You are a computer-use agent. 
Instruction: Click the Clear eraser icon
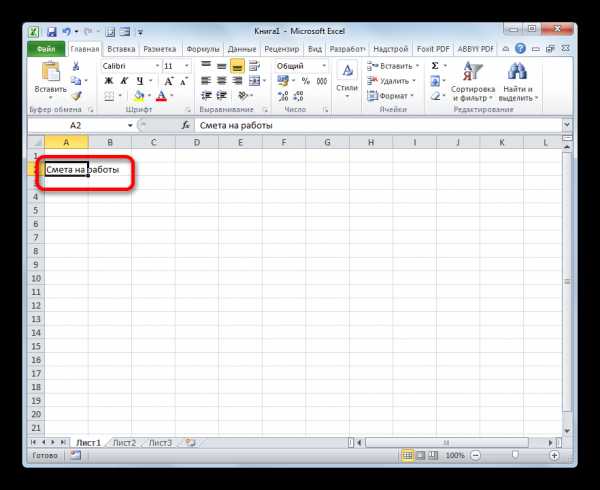click(435, 96)
